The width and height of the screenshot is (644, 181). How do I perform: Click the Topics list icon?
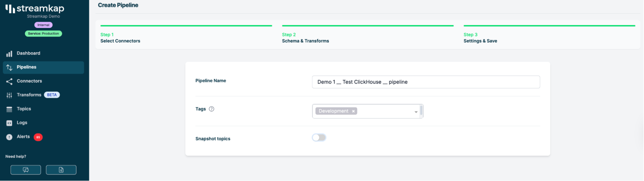[9, 109]
